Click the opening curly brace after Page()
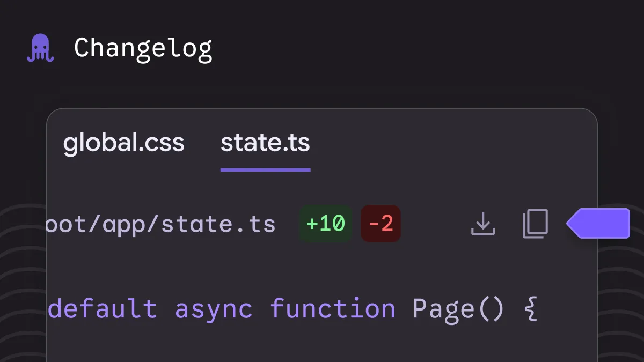This screenshot has height=362, width=644. click(x=529, y=310)
